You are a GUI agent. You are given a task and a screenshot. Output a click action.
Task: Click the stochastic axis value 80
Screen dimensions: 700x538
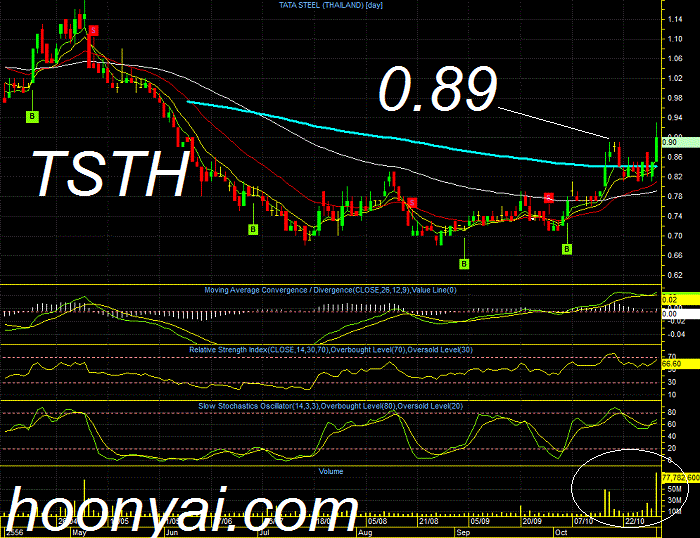(672, 413)
